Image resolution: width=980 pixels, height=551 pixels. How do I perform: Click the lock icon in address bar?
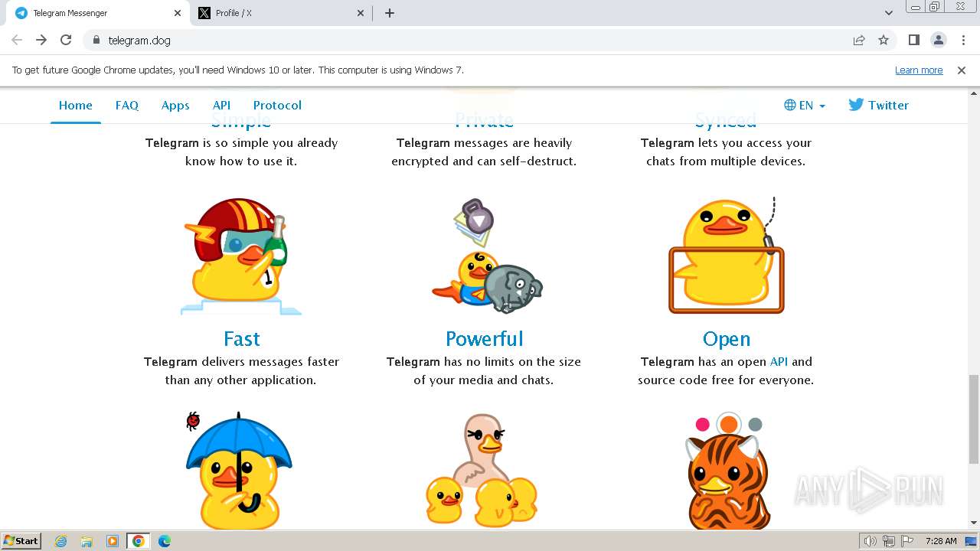pos(96,40)
